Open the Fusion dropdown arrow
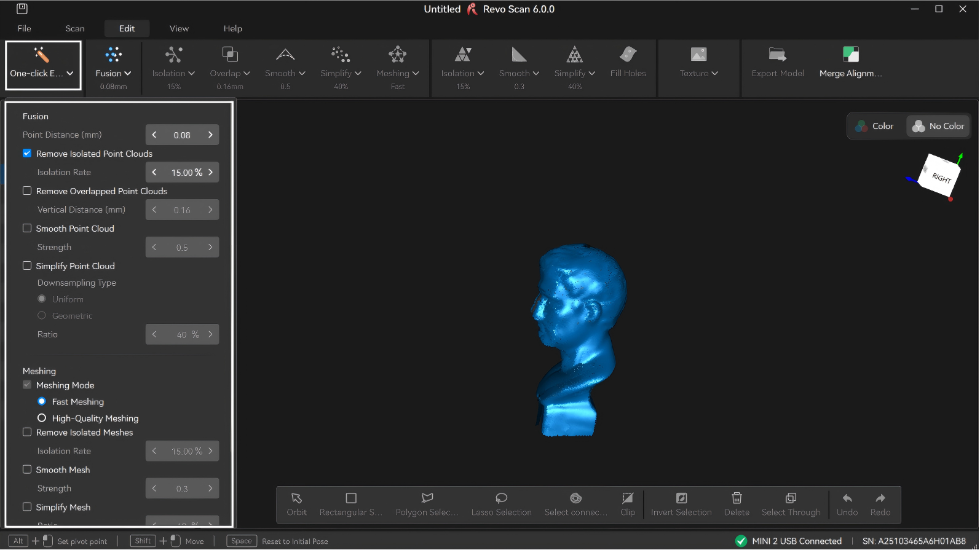 pos(128,73)
